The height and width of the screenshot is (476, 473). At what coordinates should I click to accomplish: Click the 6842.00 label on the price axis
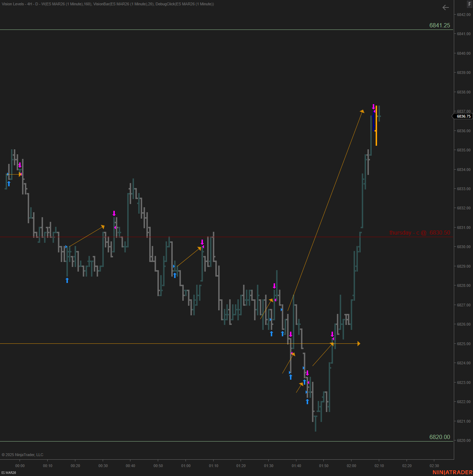[463, 15]
